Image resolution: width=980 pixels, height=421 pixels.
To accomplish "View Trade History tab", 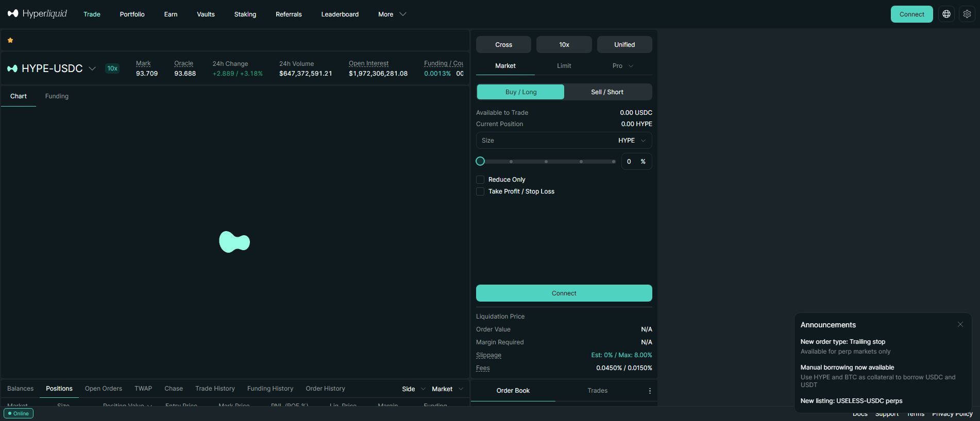I will point(215,389).
